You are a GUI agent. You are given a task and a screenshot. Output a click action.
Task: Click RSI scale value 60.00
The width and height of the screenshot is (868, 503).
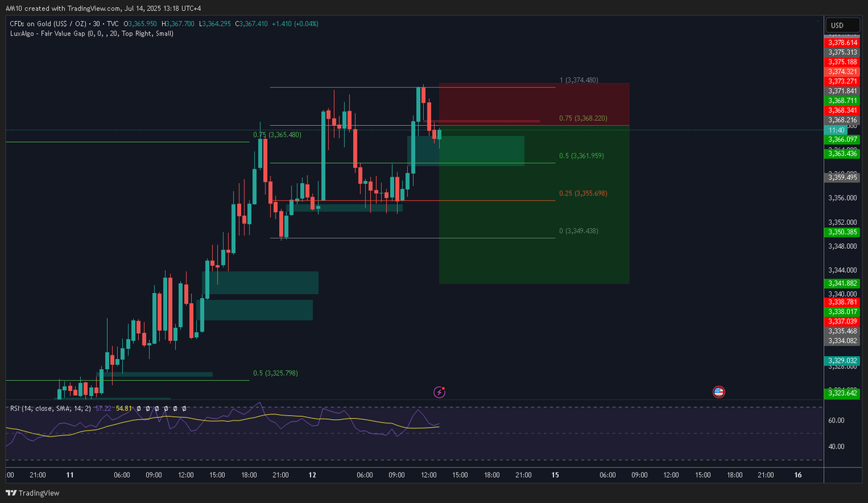click(x=836, y=420)
